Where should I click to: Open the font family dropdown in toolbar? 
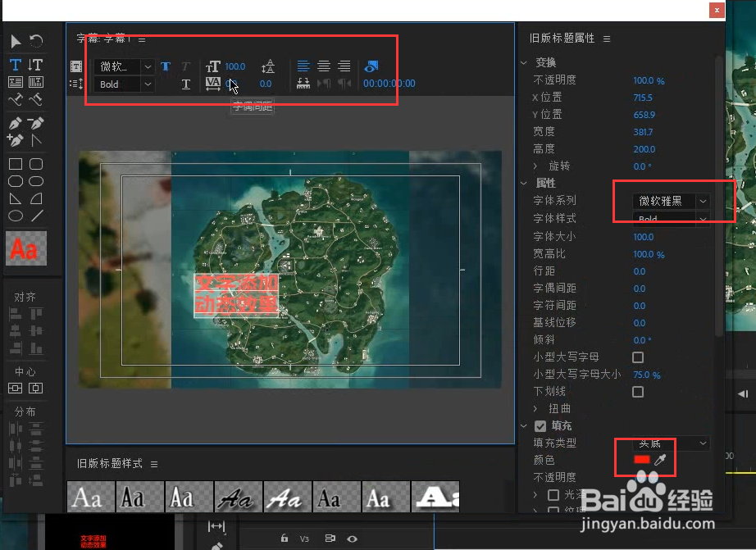(x=124, y=66)
